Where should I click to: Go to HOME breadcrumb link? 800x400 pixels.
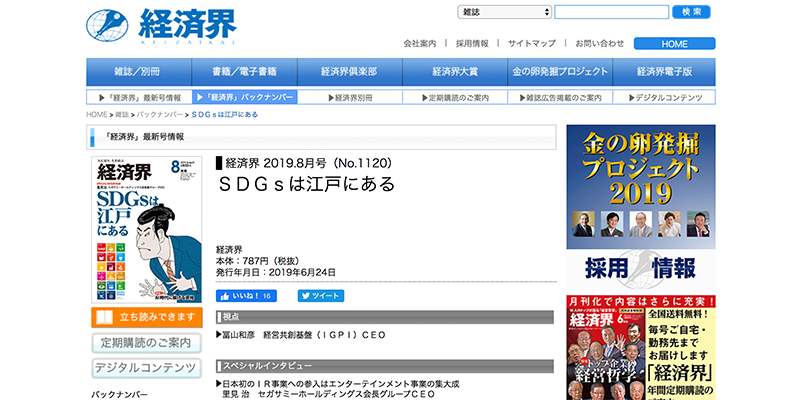click(97, 115)
